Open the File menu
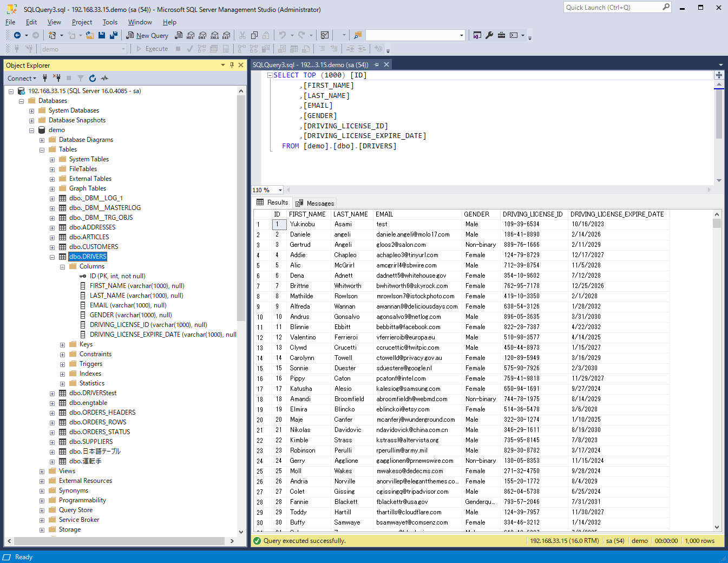 coord(10,22)
